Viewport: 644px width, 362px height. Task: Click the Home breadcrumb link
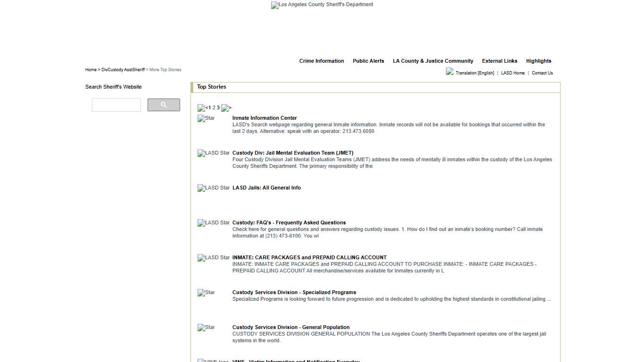point(91,69)
